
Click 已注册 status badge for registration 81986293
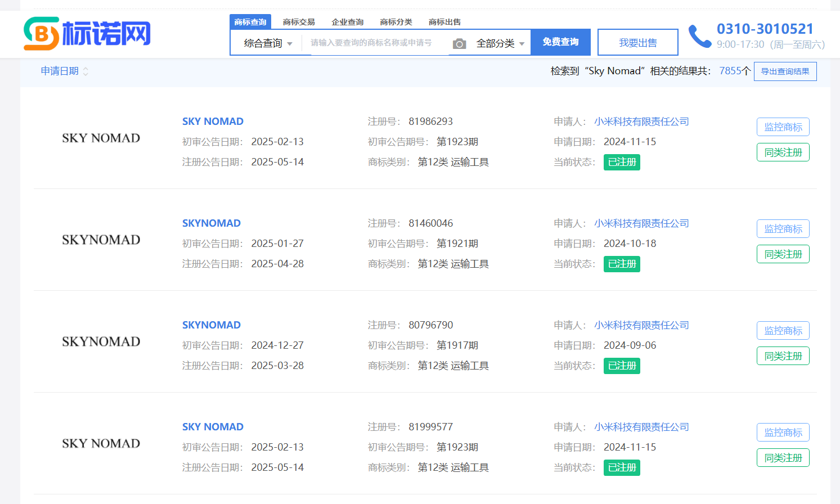click(x=622, y=162)
